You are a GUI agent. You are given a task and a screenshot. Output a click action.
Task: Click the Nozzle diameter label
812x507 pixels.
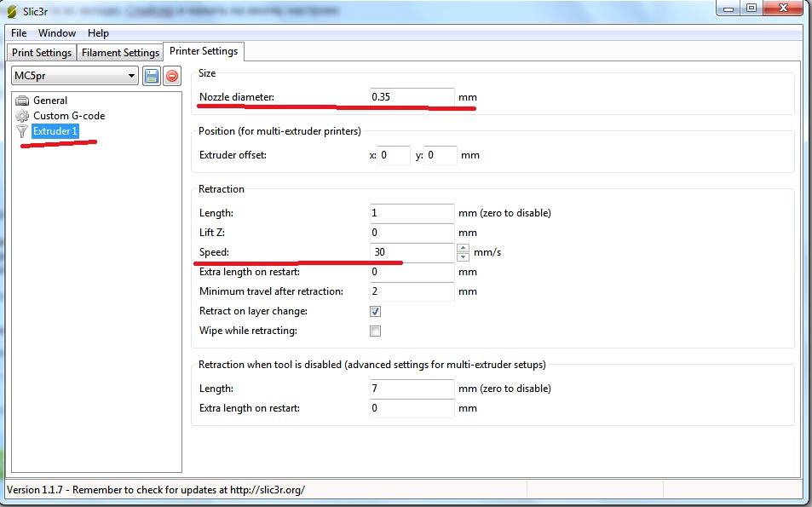(237, 97)
